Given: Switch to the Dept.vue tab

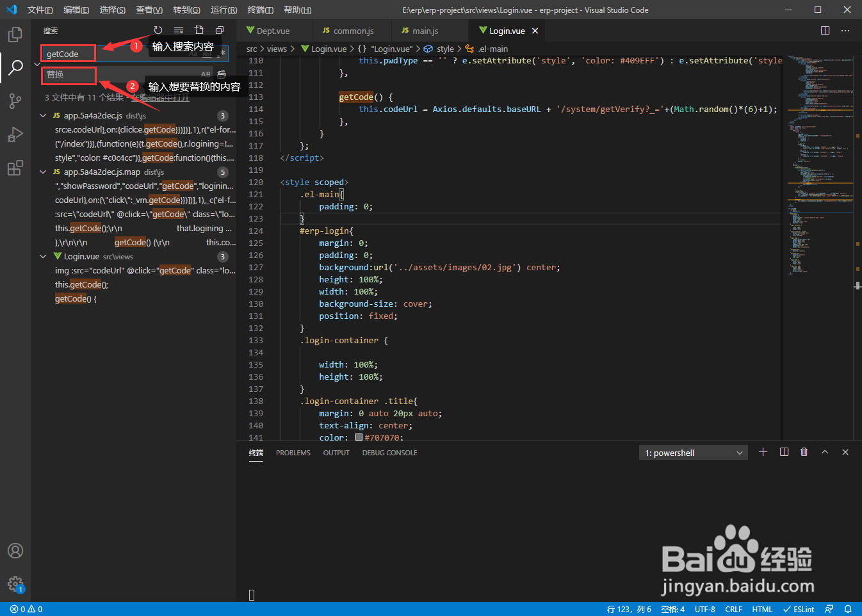Looking at the screenshot, I should click(x=273, y=31).
